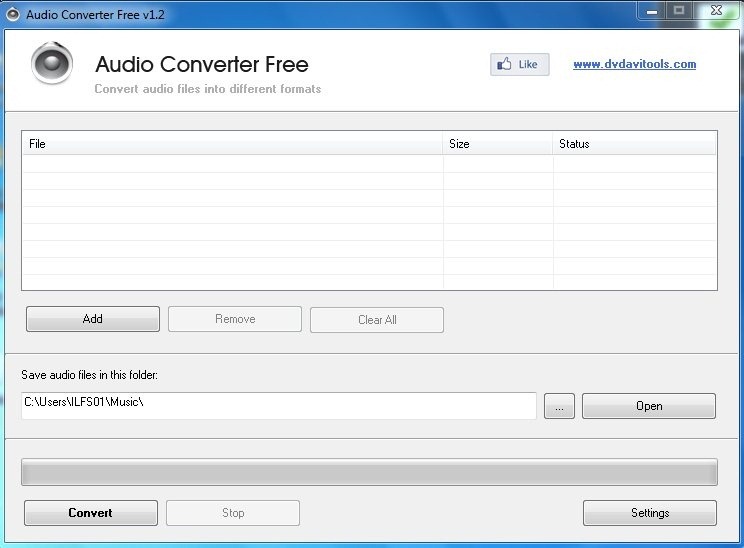The image size is (744, 548).
Task: Sort the list by File column header
Action: pyautogui.click(x=232, y=144)
